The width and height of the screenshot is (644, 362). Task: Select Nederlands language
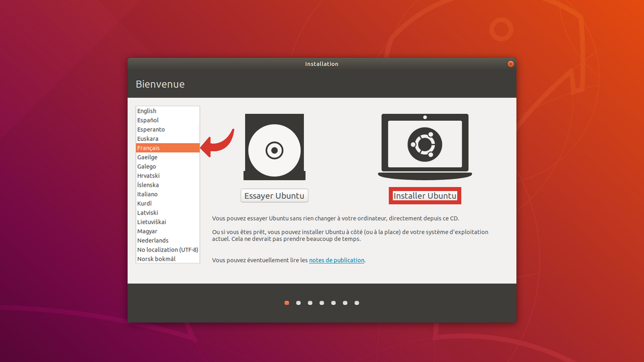(167, 240)
